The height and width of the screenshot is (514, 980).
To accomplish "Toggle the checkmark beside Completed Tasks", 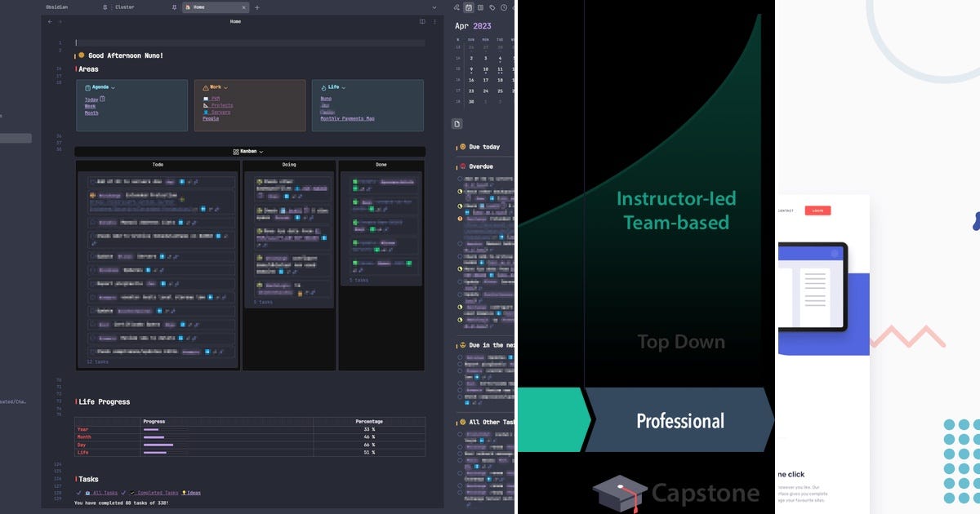I will [x=122, y=492].
